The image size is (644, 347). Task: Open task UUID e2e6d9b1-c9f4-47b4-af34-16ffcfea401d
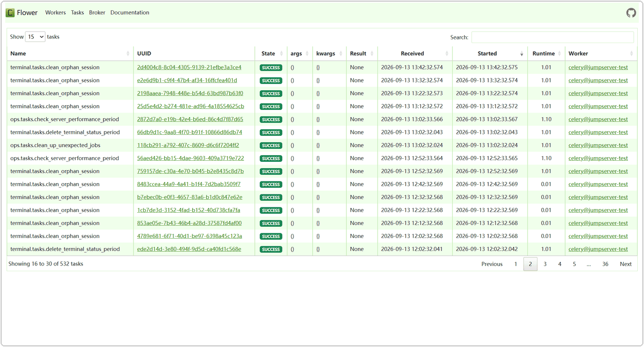(187, 80)
